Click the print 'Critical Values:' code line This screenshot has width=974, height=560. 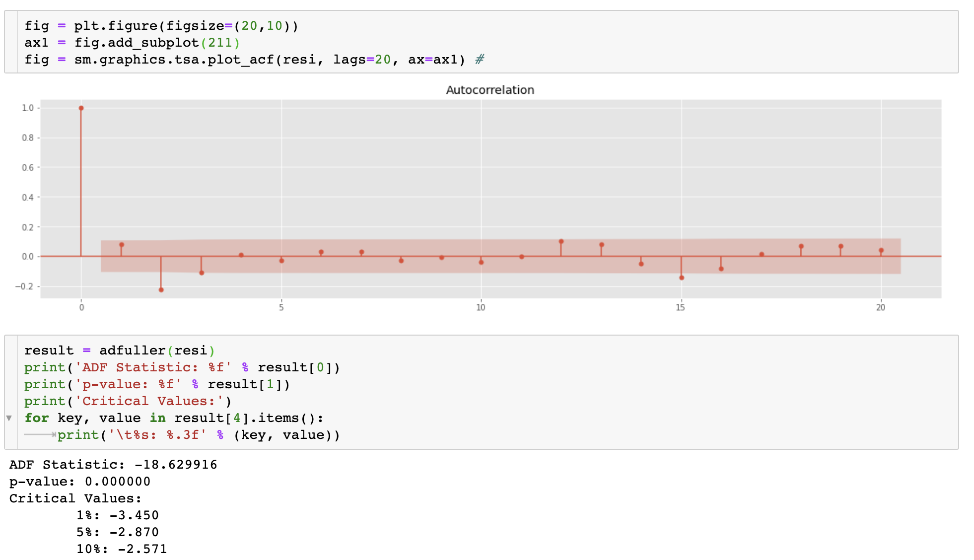[x=128, y=401]
